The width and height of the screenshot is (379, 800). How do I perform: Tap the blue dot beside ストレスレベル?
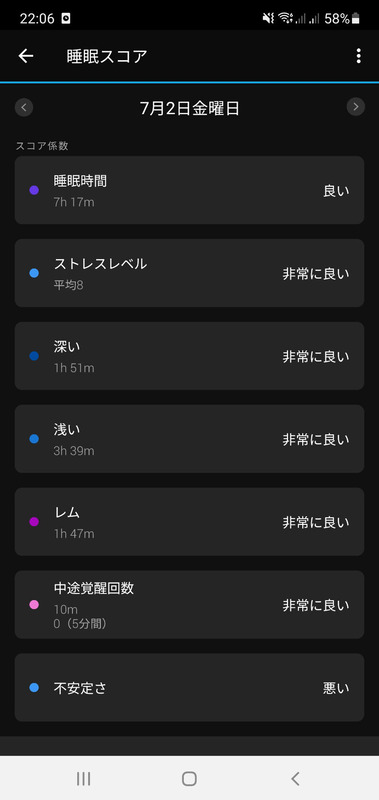(x=34, y=273)
